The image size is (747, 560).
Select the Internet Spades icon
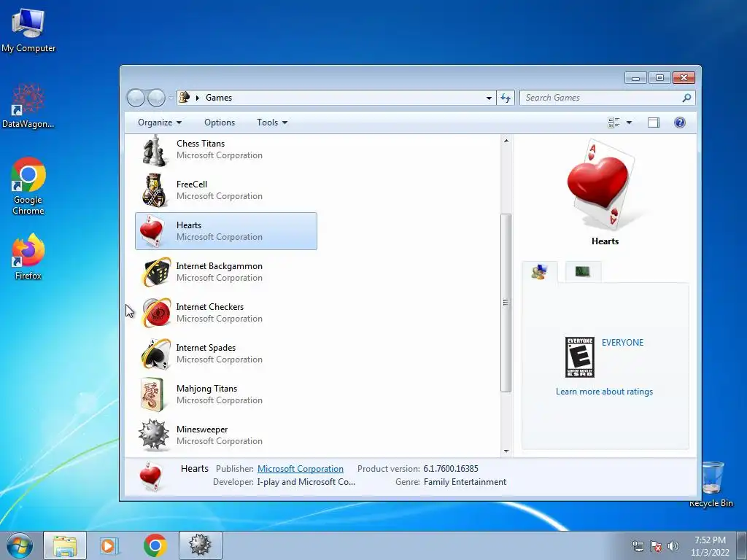156,354
